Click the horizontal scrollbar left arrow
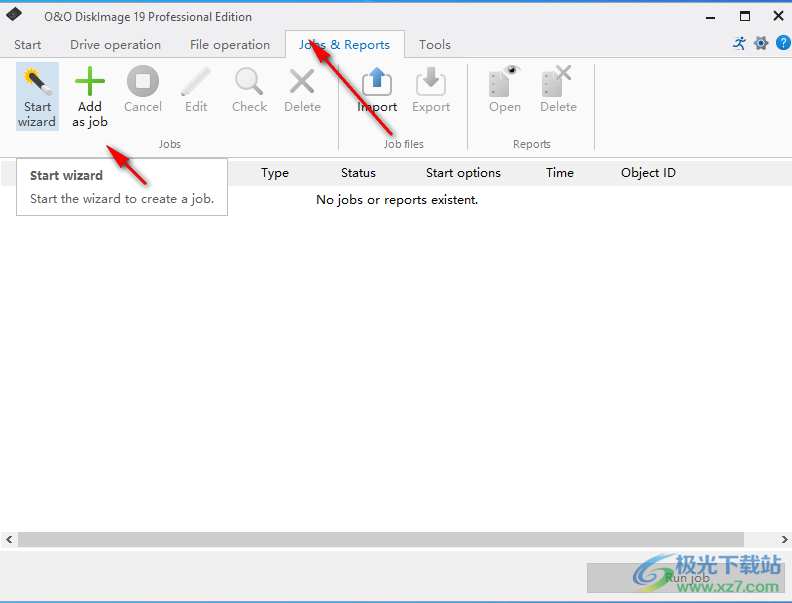 [x=9, y=539]
